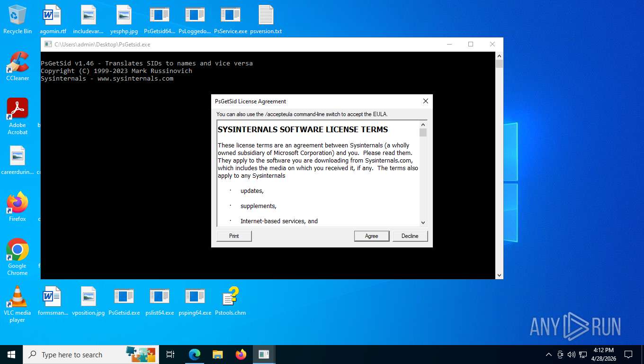Click the console window system menu icon

point(48,44)
